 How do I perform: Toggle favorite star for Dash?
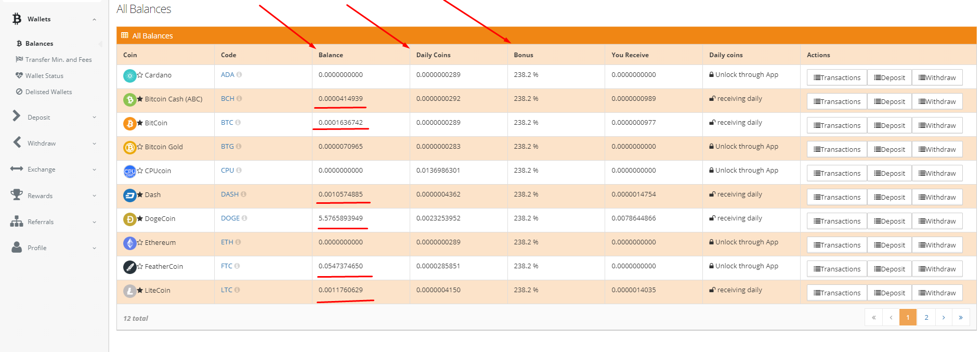pos(140,194)
